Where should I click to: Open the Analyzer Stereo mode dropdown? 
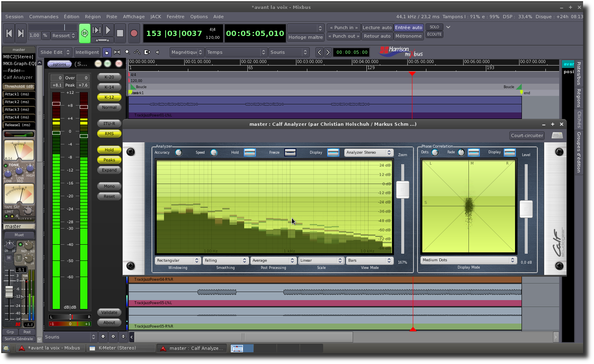[368, 152]
